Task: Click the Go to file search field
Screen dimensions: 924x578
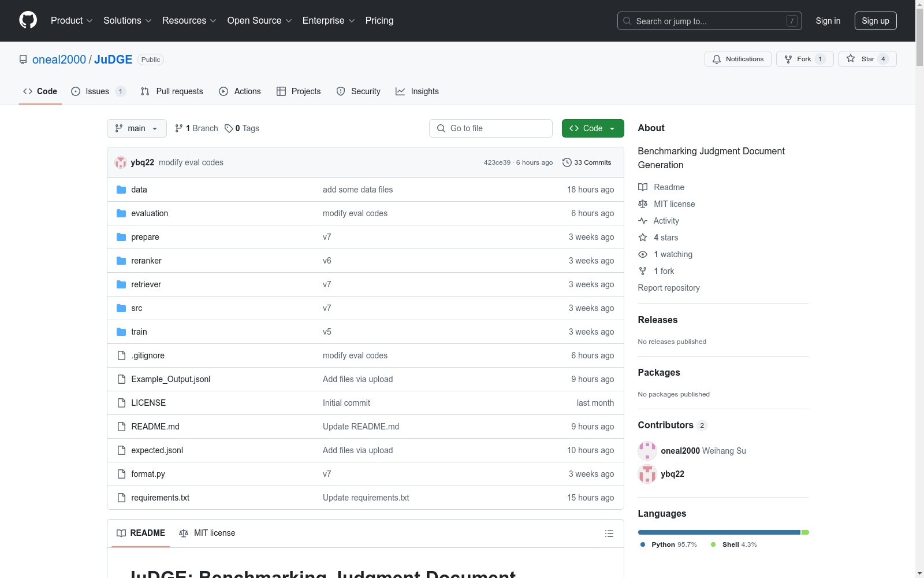Action: [491, 128]
